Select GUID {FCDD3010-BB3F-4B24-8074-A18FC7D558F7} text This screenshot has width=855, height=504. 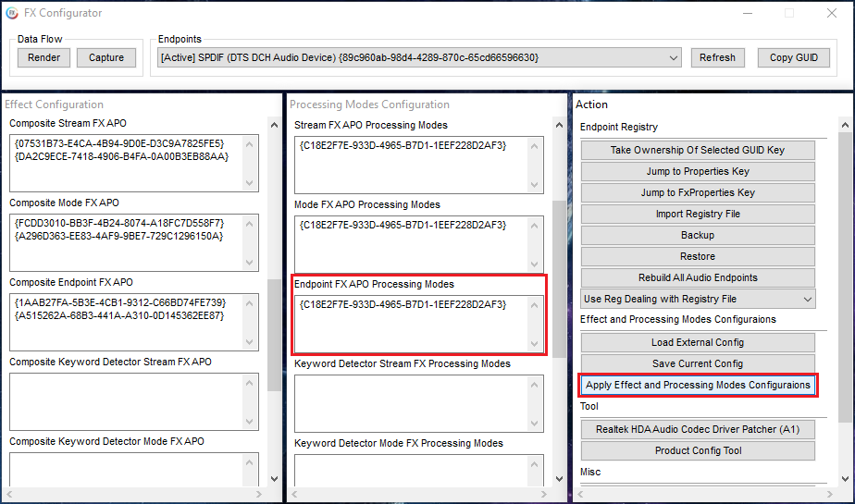(x=119, y=223)
